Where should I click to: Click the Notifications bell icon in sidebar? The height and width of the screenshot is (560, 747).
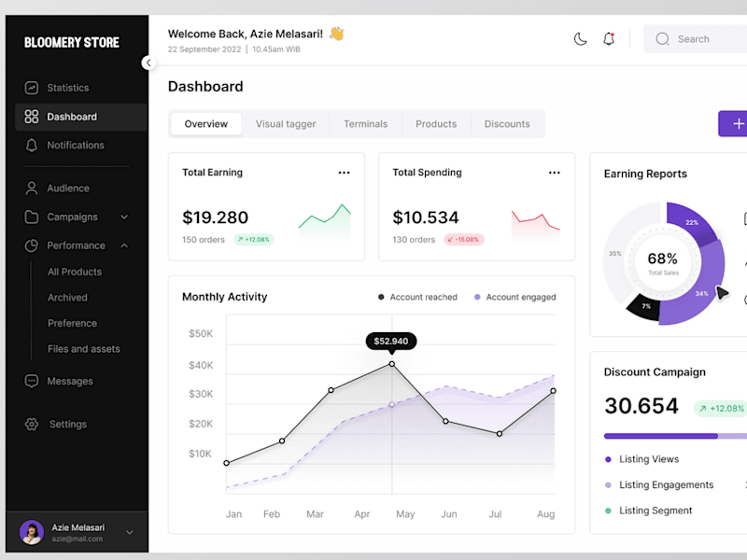pyautogui.click(x=32, y=146)
